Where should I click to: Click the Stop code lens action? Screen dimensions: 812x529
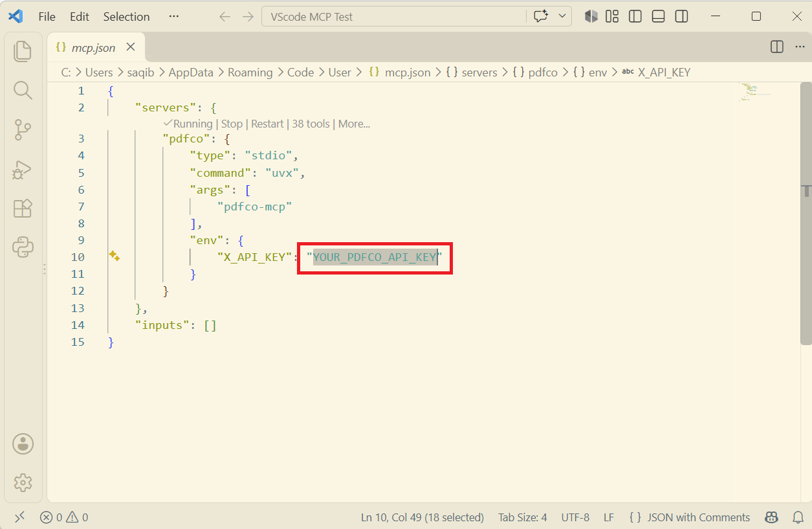tap(232, 124)
